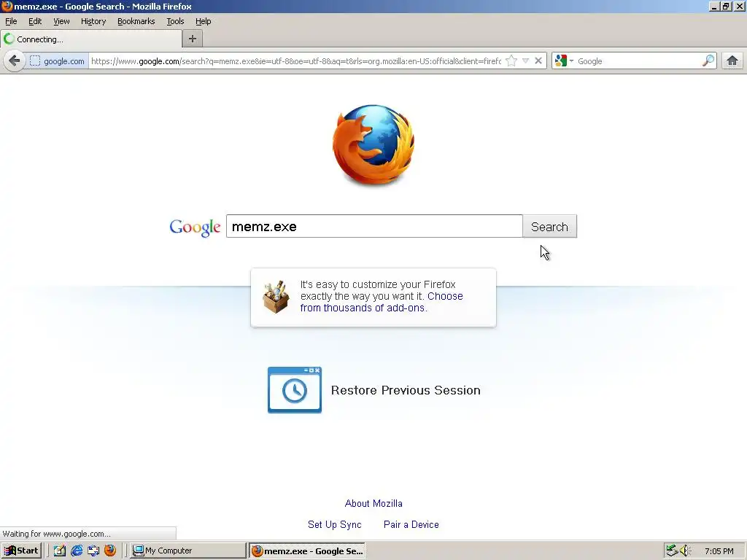Viewport: 747px width, 560px height.
Task: Bookmark this page with the star icon
Action: [511, 61]
